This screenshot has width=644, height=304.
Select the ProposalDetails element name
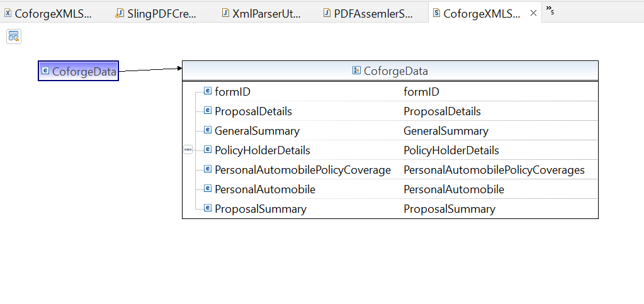point(254,111)
